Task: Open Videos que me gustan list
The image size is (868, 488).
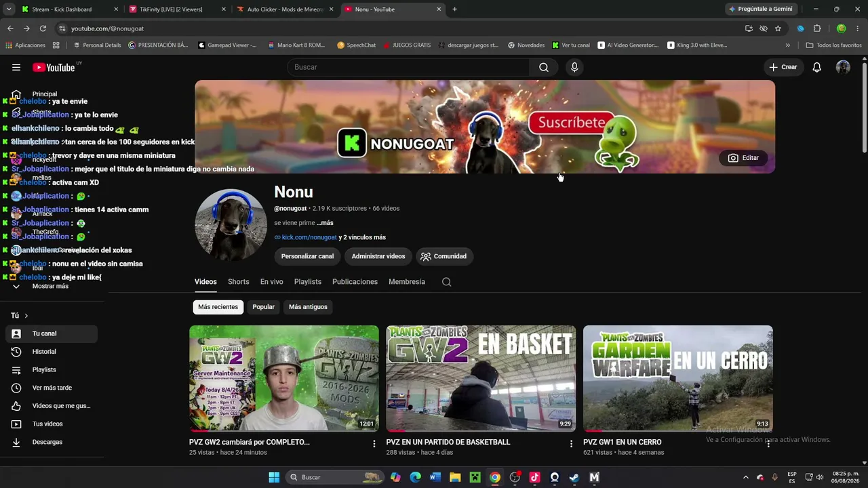Action: pos(52,406)
